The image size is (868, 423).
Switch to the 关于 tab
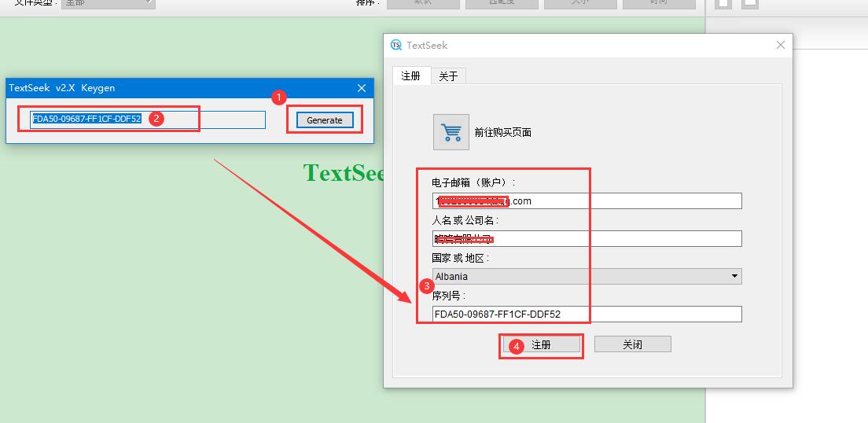(x=448, y=76)
